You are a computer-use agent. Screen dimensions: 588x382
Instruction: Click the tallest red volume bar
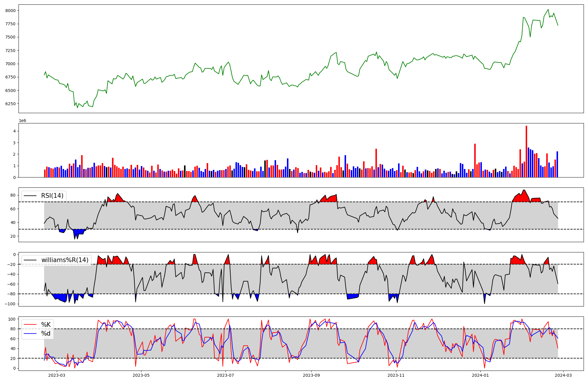[526, 151]
